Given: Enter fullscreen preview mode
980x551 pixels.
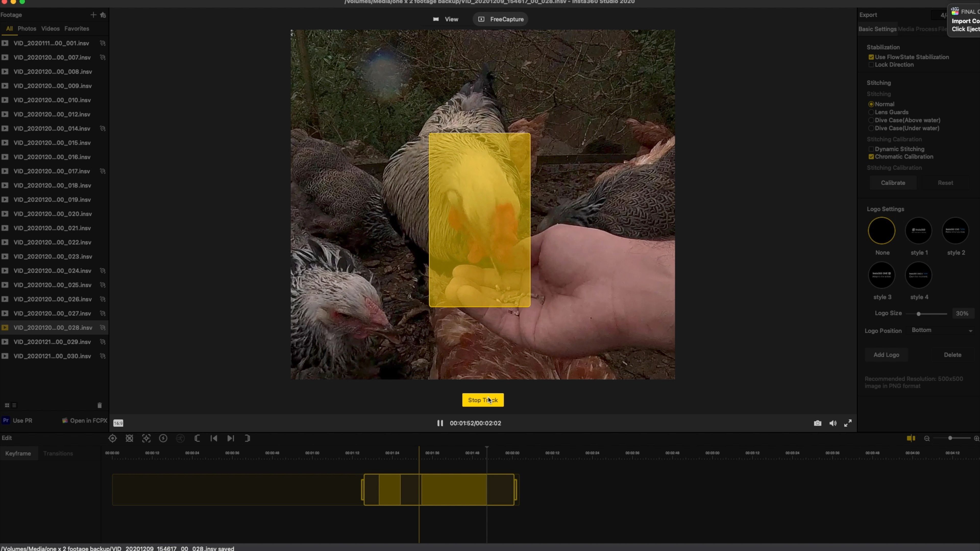Looking at the screenshot, I should click(x=848, y=423).
